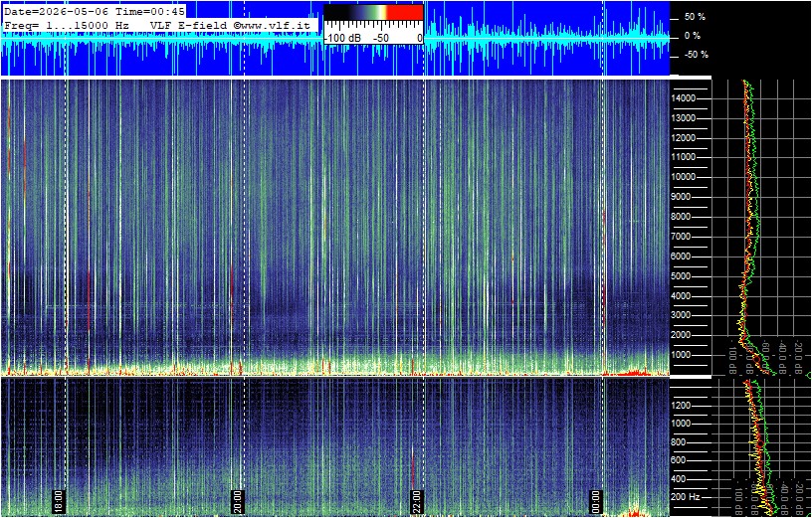The image size is (812, 518).
Task: Click the 'Date=2026-05-06 Time=00:45' header text
Action: (95, 11)
